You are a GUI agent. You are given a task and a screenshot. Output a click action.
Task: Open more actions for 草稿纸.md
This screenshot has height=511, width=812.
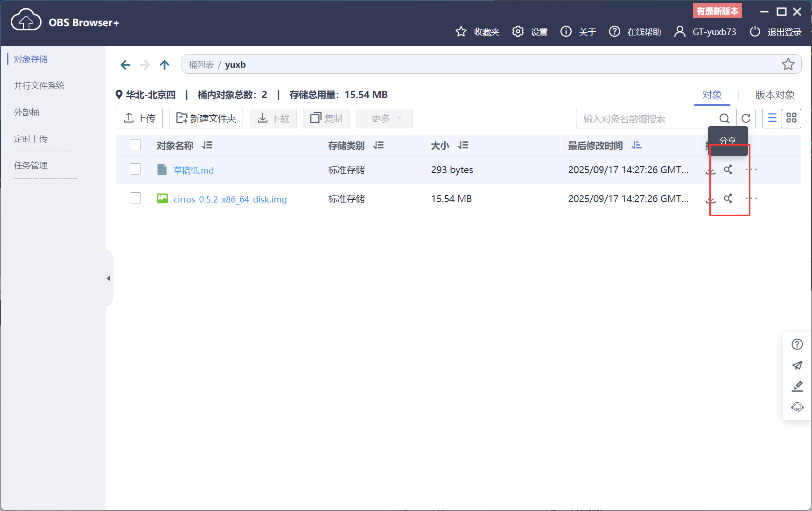point(751,169)
